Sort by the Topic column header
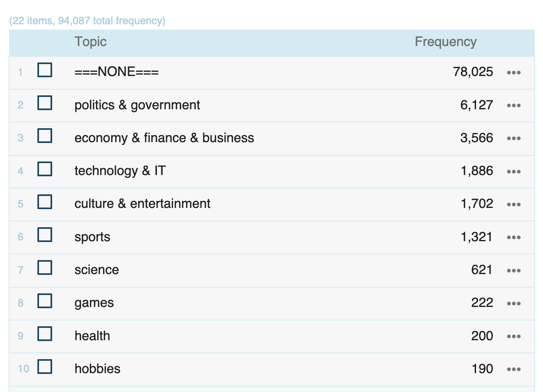The height and width of the screenshot is (392, 543). click(x=90, y=42)
